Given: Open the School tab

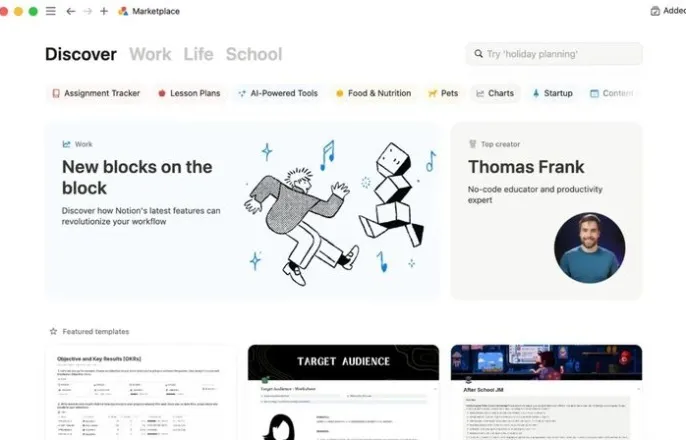Looking at the screenshot, I should pyautogui.click(x=254, y=54).
